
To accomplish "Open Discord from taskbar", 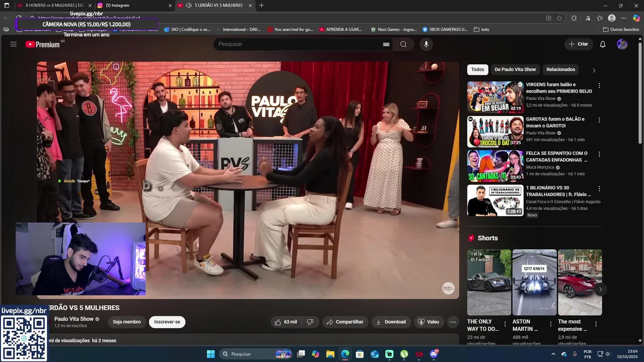I will [434, 354].
